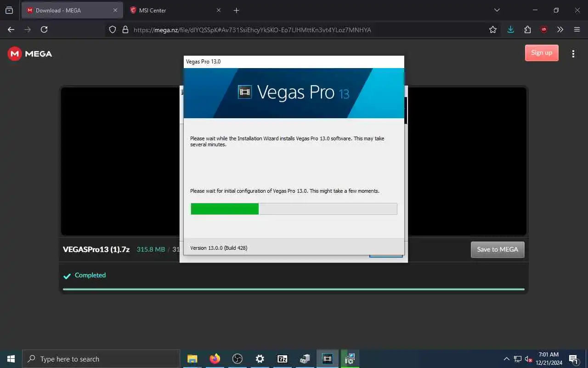588x368 pixels.
Task: Open the Windows Start menu
Action: [11, 359]
